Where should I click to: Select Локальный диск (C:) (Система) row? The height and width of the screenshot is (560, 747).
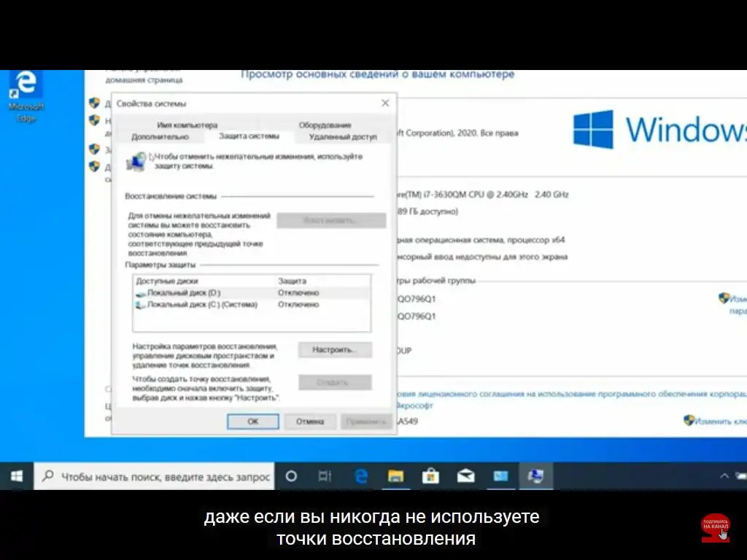coord(252,305)
